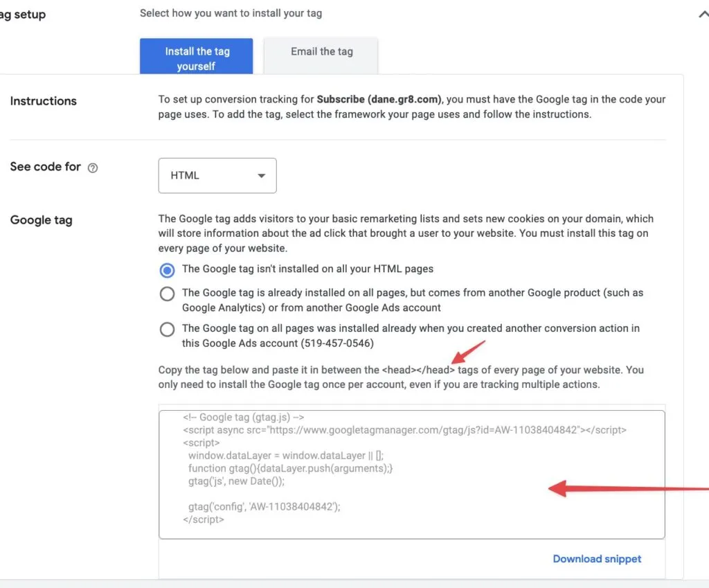The height and width of the screenshot is (588, 709).
Task: Click the googletagmanager.com script src line
Action: point(404,430)
